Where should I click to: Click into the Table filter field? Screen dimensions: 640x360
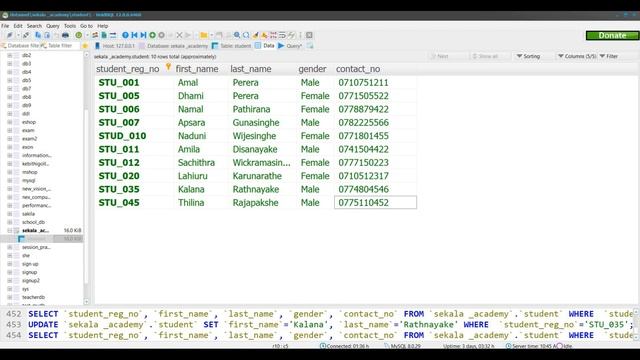pos(60,46)
